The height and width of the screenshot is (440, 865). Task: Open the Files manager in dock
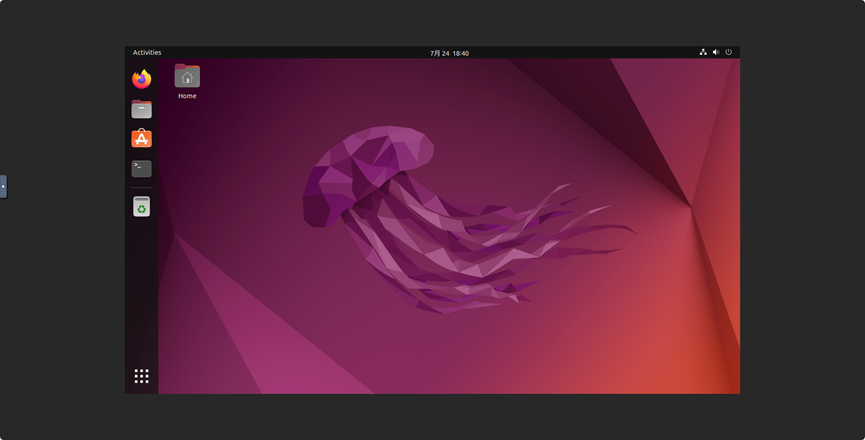tap(141, 109)
